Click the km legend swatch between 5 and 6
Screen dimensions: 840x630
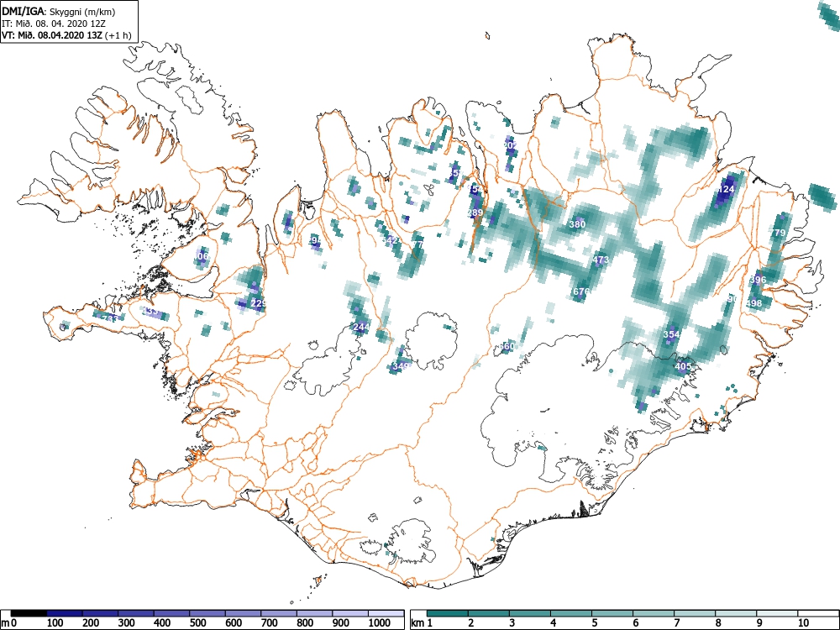click(x=612, y=613)
